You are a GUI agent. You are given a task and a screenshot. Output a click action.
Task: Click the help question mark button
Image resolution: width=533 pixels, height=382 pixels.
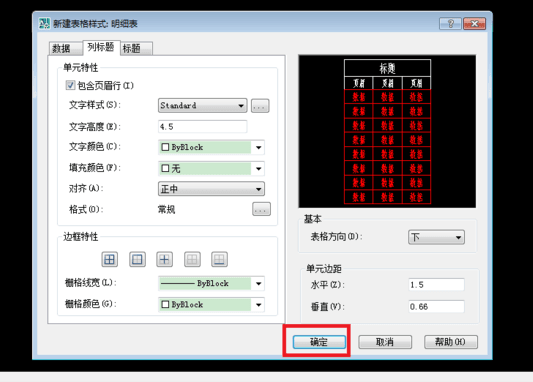click(x=450, y=23)
